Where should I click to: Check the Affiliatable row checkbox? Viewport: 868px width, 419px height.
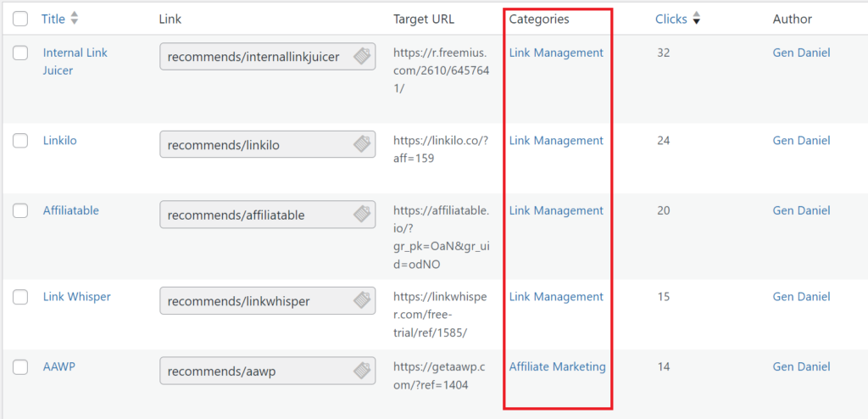click(x=20, y=210)
